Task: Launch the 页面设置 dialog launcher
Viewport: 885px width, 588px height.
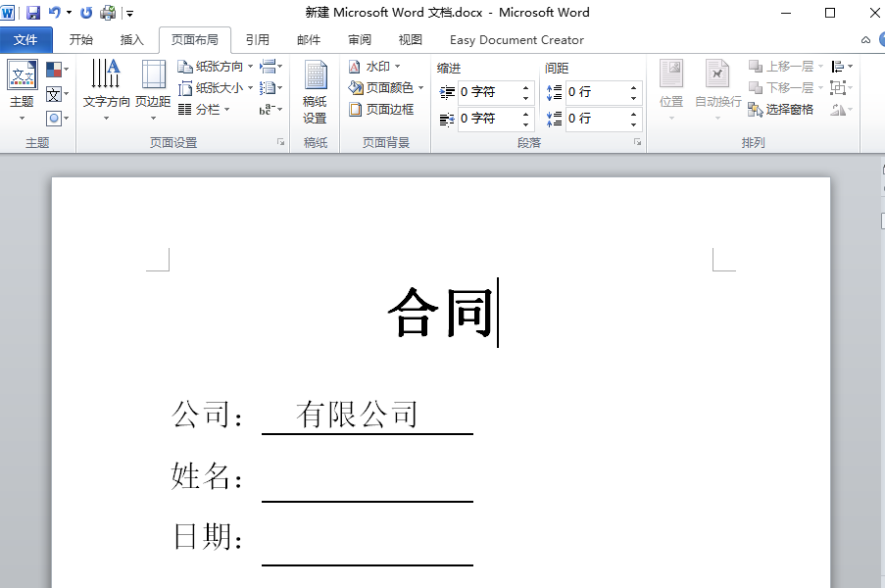Action: point(280,142)
